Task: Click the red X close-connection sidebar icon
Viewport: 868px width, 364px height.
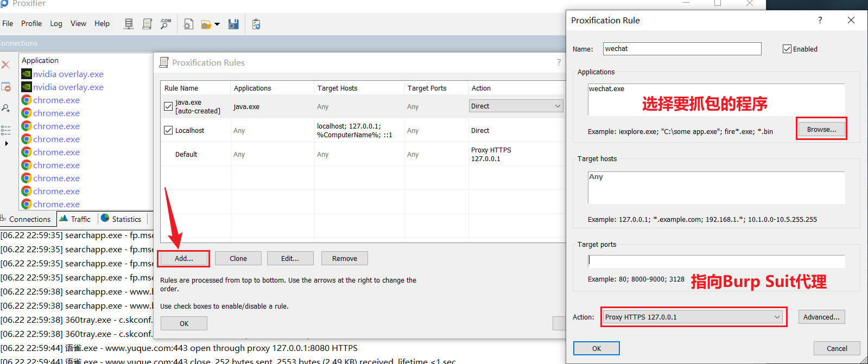Action: [x=5, y=65]
